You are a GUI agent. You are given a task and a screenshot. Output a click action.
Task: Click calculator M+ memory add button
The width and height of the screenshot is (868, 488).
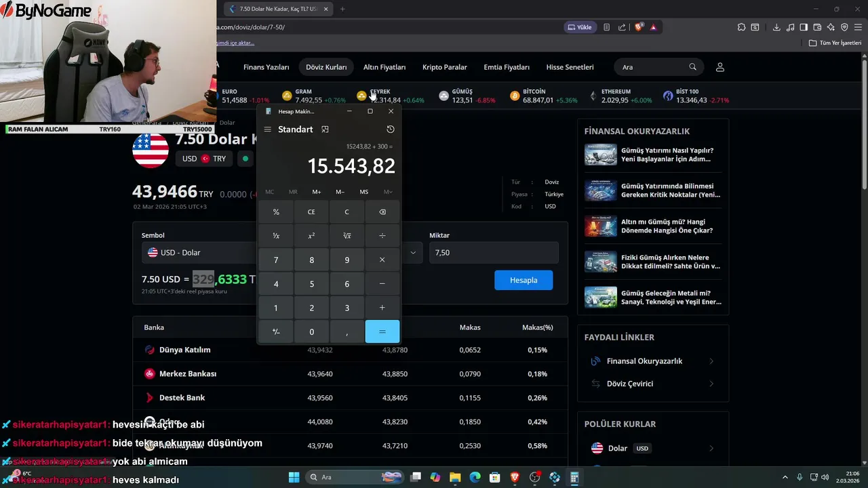point(317,192)
